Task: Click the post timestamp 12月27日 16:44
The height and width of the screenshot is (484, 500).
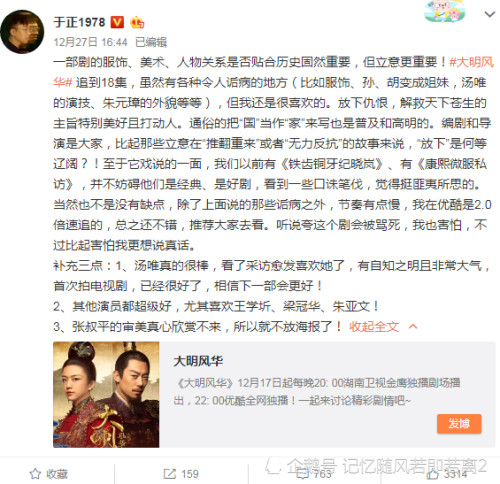Action: pyautogui.click(x=90, y=42)
